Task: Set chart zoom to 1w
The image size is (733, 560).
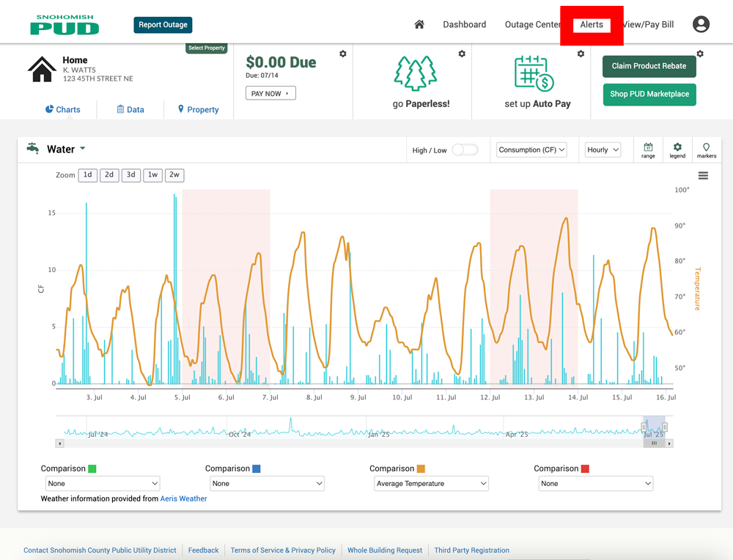Action: click(x=153, y=175)
